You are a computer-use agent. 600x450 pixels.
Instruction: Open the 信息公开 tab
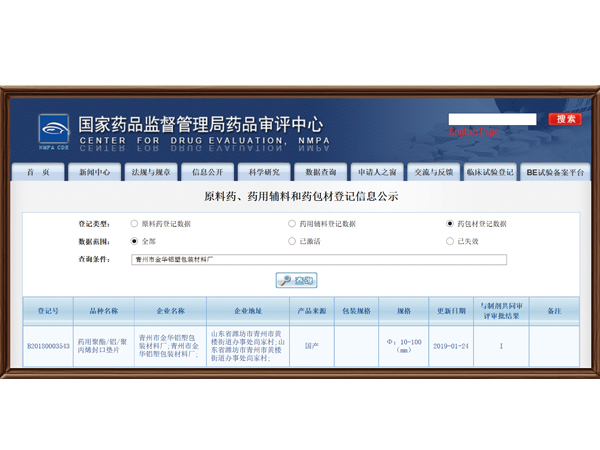point(207,172)
